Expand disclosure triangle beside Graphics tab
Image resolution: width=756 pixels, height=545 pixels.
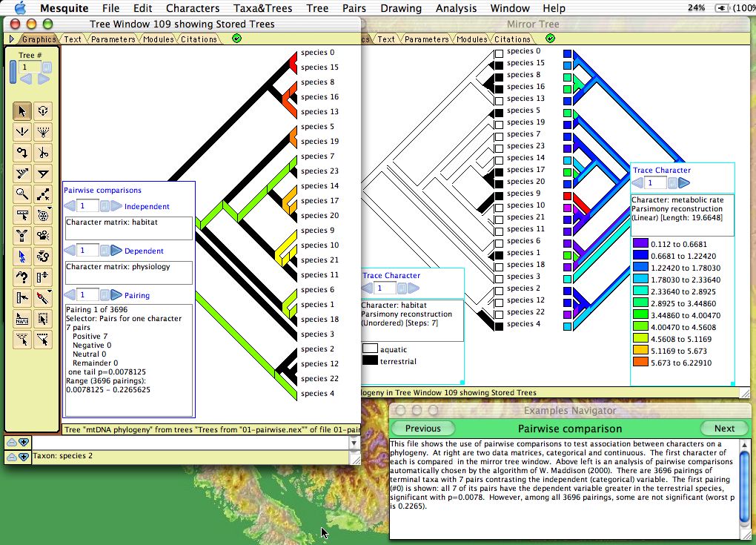(x=11, y=39)
